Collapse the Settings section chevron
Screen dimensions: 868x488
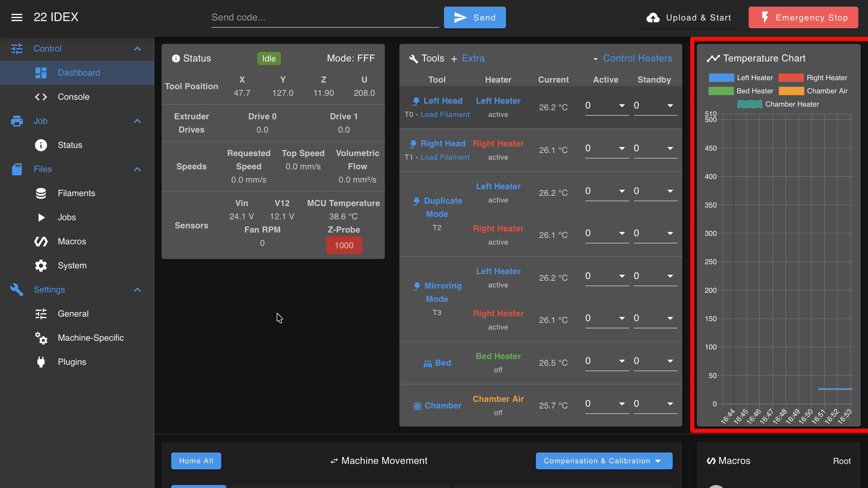(x=137, y=289)
